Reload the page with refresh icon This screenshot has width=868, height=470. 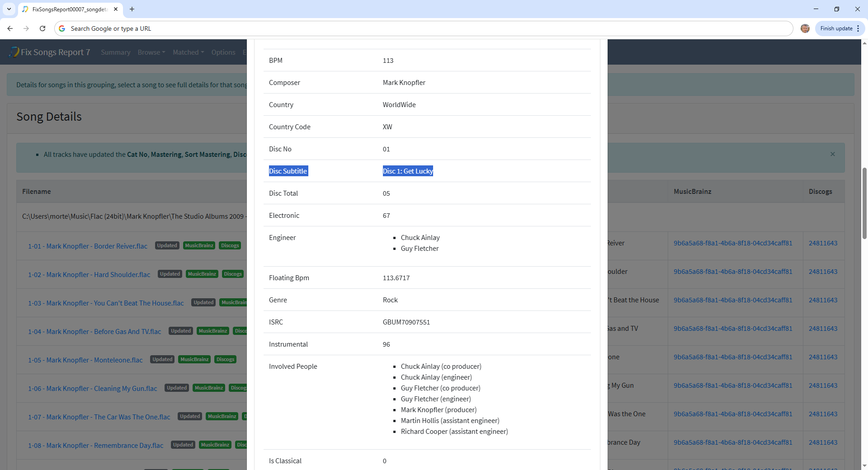tap(42, 28)
